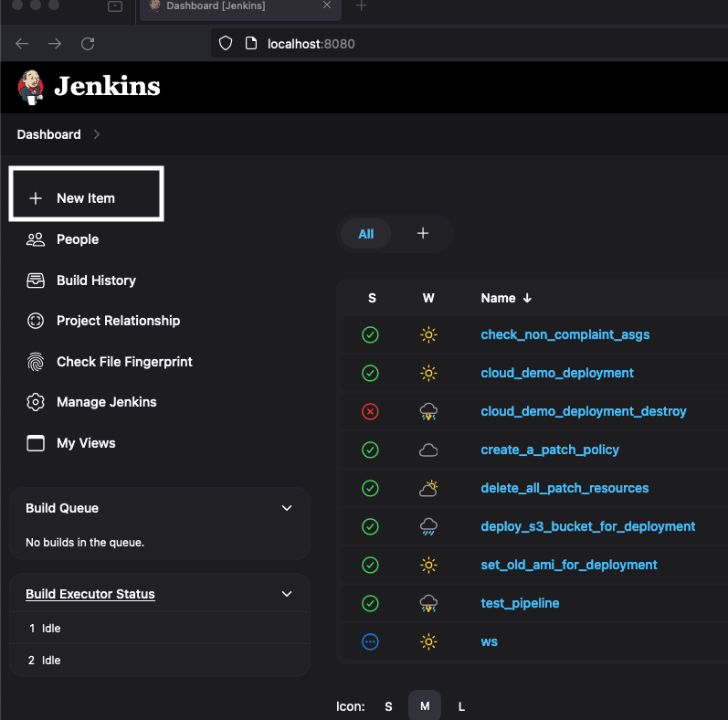Image resolution: width=728 pixels, height=720 pixels.
Task: Click success status icon for cloud_demo_deployment
Action: click(x=370, y=373)
